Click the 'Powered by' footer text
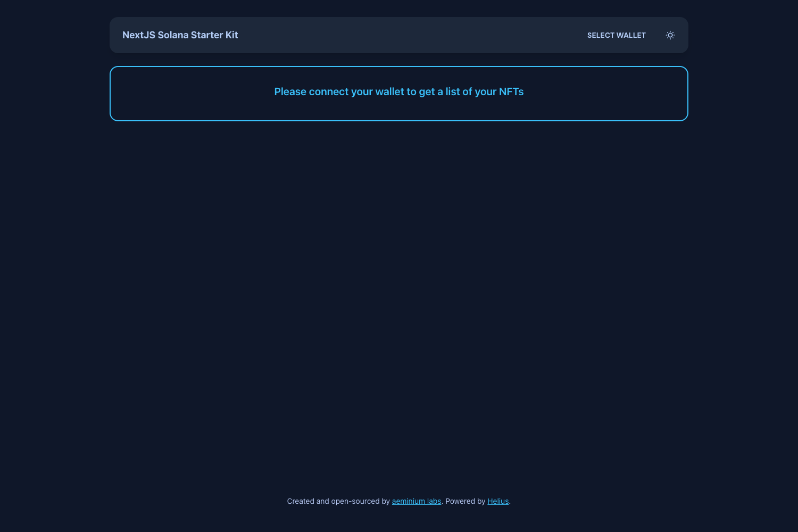This screenshot has width=798, height=532. coord(465,501)
